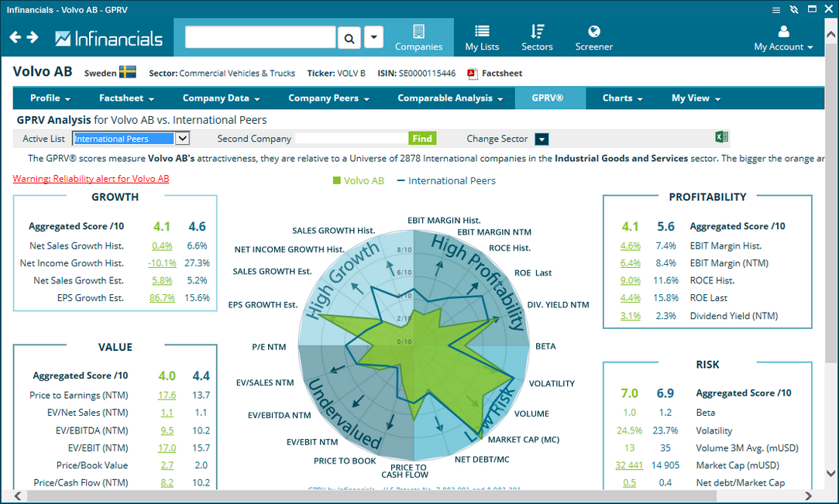Expand the Company Peers menu
Screen dimensions: 839x504
[x=329, y=98]
